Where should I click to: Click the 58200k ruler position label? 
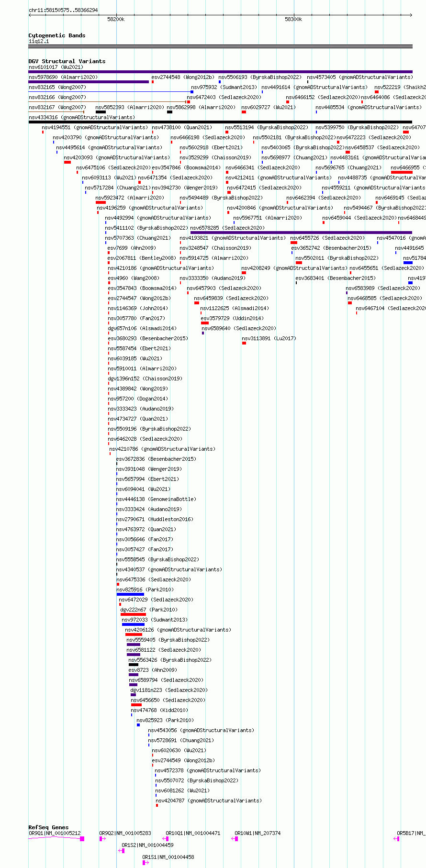point(116,19)
